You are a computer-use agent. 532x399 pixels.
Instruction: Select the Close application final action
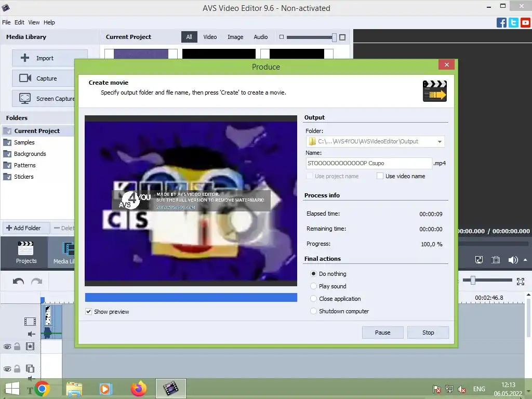(313, 299)
